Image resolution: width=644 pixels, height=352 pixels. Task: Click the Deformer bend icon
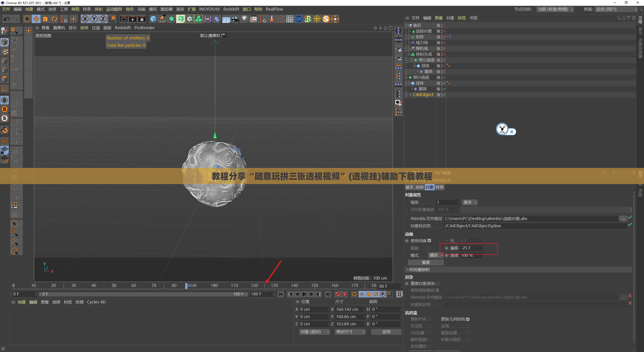pos(217,19)
